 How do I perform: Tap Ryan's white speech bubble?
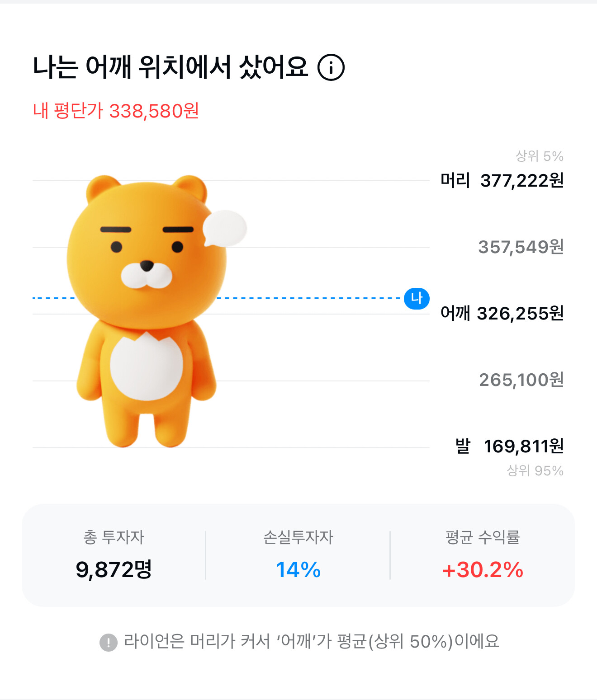(225, 229)
